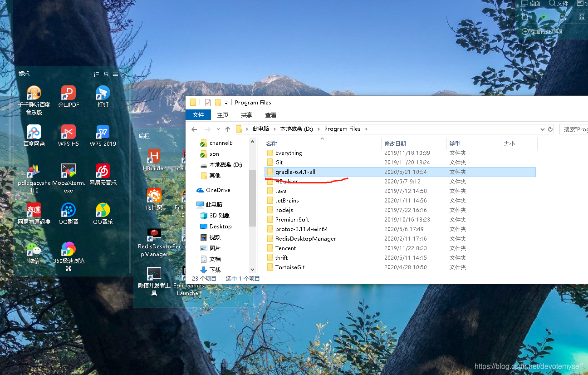
Task: Open the recent locations dropdown arrow
Action: coord(218,129)
